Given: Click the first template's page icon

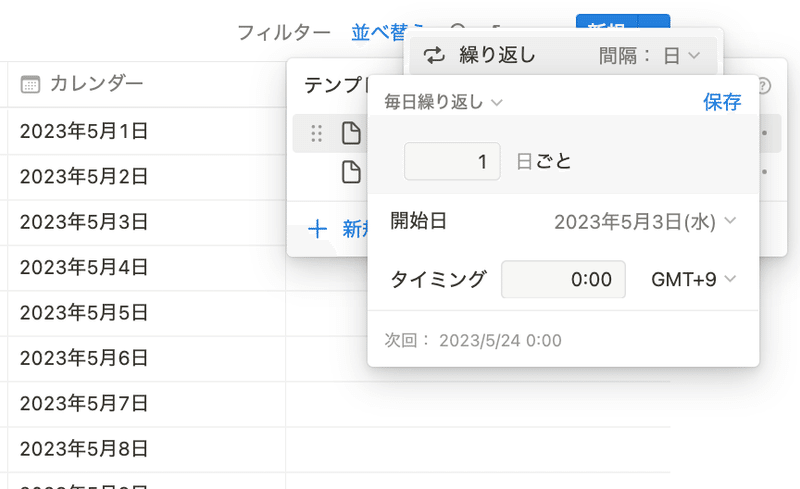Looking at the screenshot, I should pyautogui.click(x=351, y=133).
